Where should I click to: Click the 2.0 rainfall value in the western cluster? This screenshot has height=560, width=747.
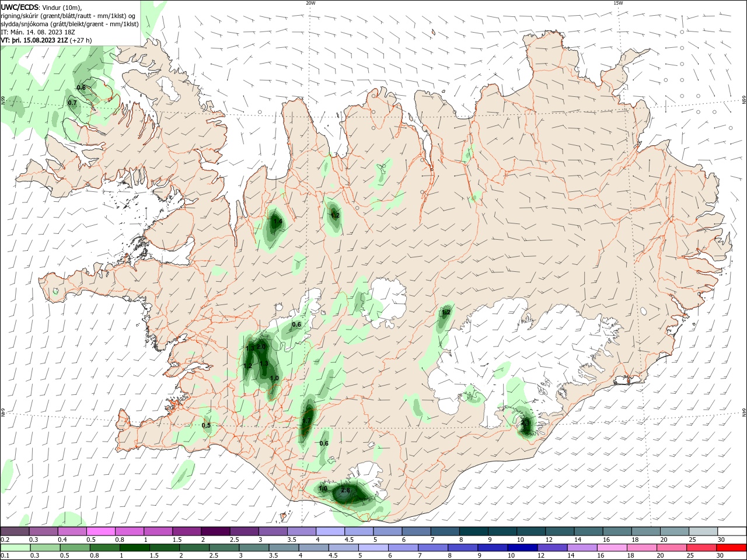(261, 346)
